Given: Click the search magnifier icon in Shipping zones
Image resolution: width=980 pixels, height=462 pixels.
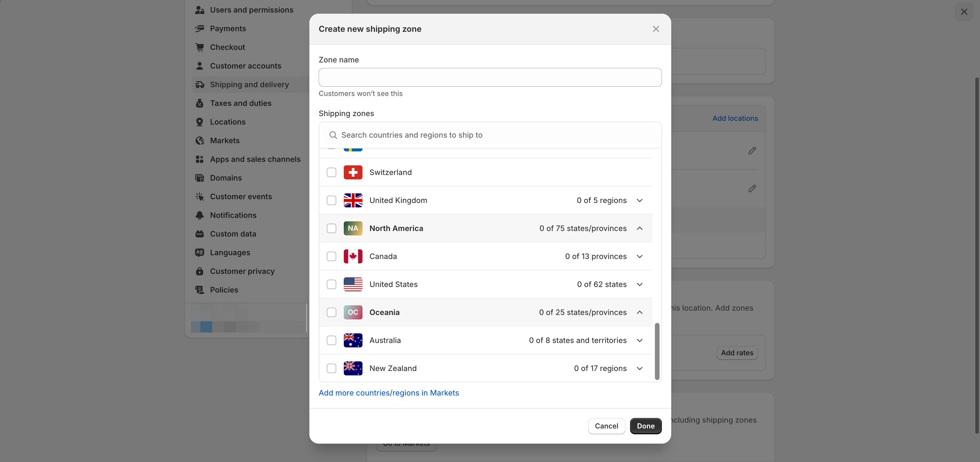Looking at the screenshot, I should tap(333, 135).
